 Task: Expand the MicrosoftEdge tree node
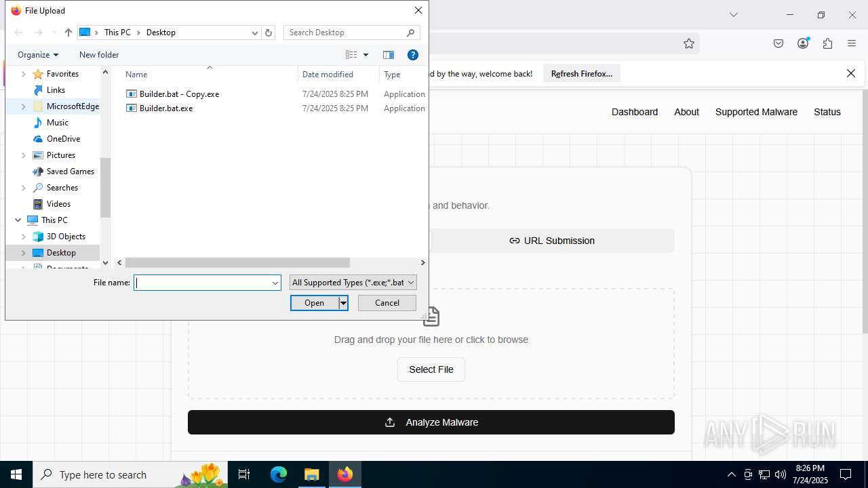(24, 106)
